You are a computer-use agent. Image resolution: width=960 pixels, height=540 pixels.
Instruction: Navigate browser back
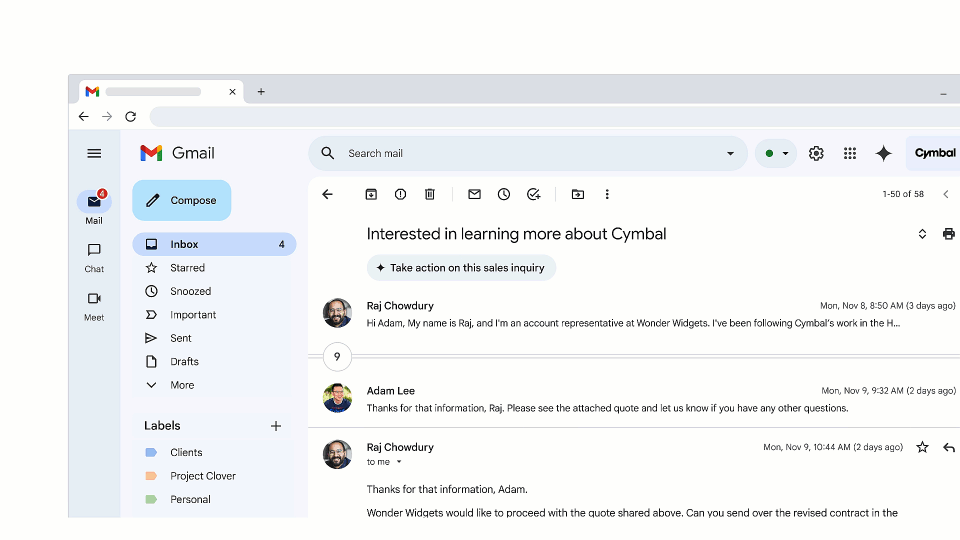pos(84,116)
